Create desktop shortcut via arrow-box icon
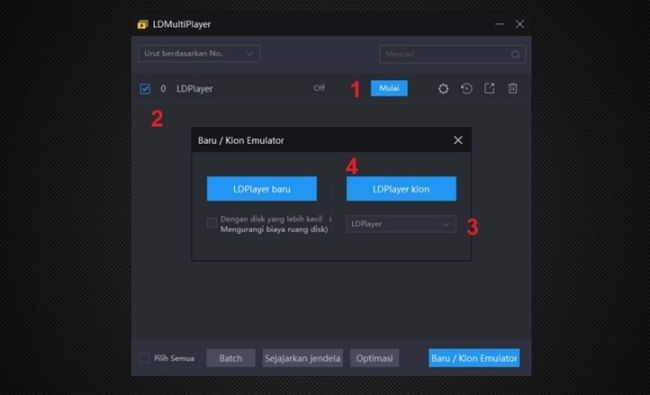This screenshot has height=395, width=650. (490, 88)
